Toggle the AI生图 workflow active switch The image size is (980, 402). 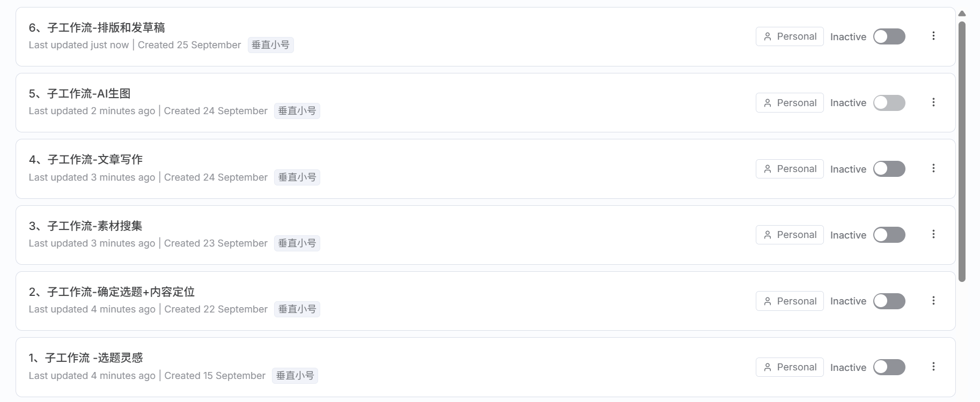[889, 103]
